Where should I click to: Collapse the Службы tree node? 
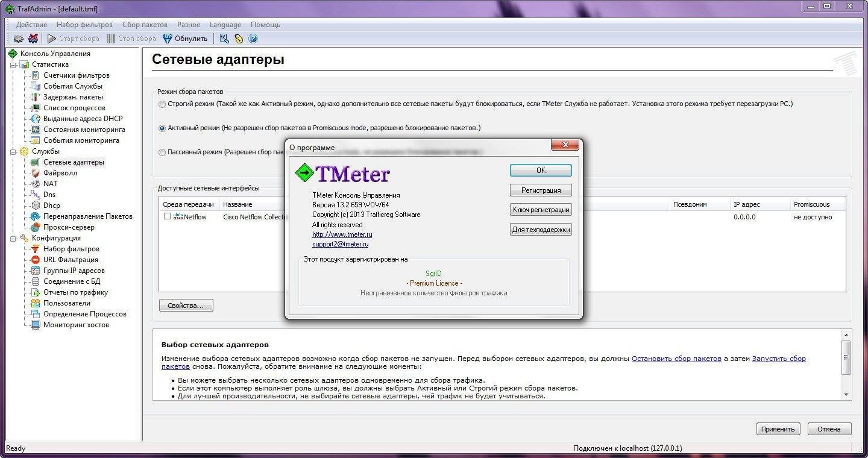(13, 151)
